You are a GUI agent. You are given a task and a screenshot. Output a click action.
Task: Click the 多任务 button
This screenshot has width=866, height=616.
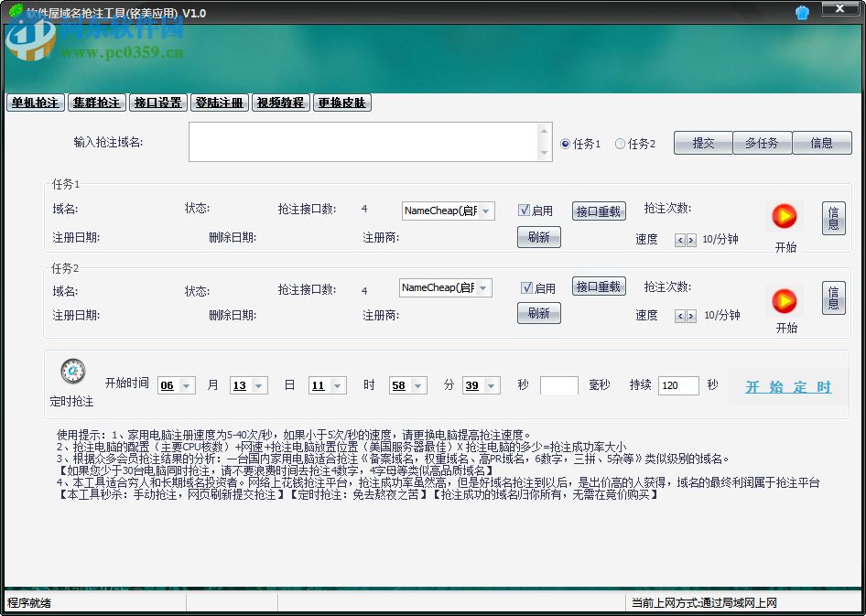[763, 143]
